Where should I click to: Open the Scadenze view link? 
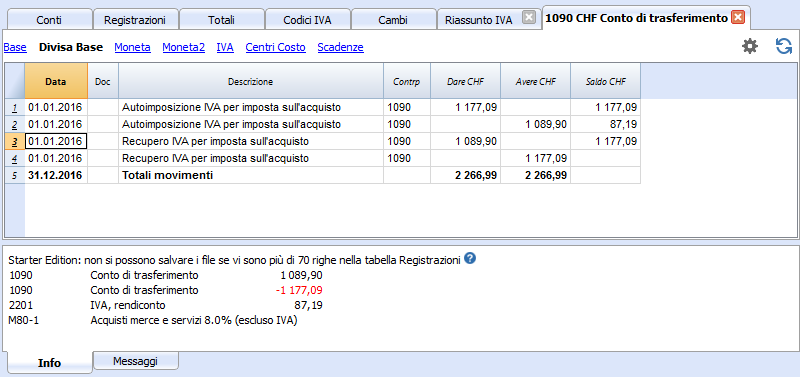coord(340,47)
